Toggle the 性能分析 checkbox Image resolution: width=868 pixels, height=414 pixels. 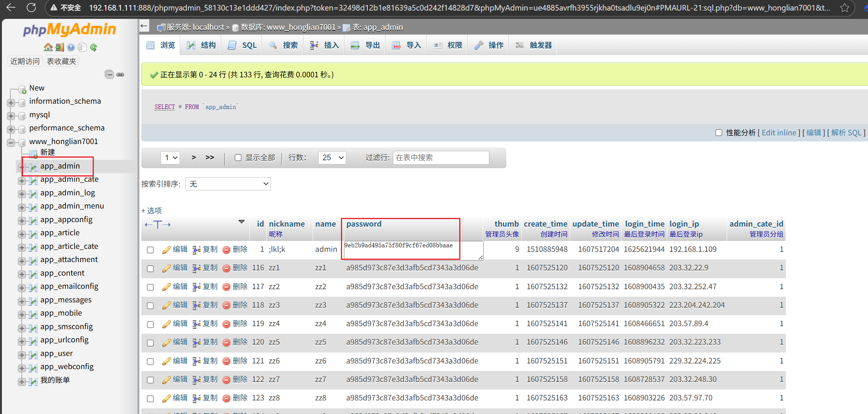[719, 133]
